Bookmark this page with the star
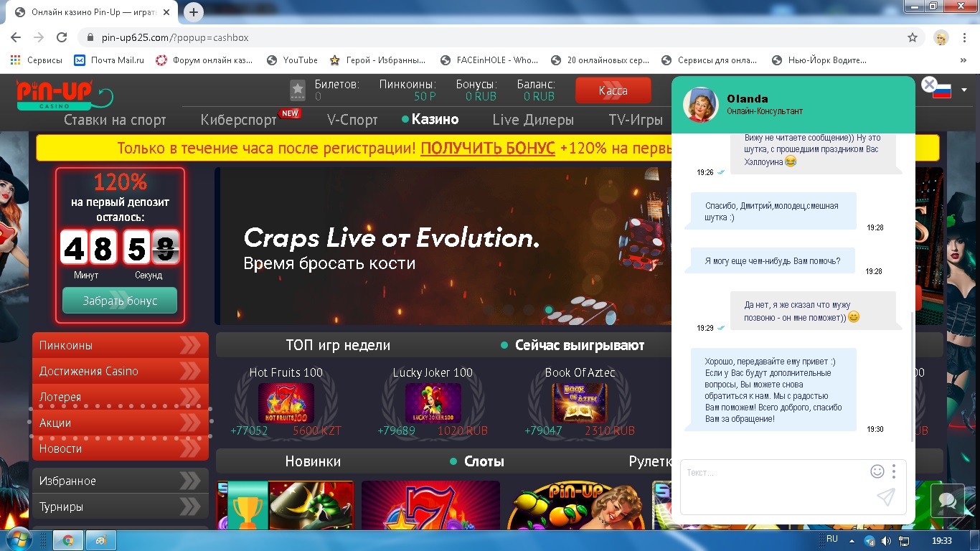980x551 pixels. (913, 37)
